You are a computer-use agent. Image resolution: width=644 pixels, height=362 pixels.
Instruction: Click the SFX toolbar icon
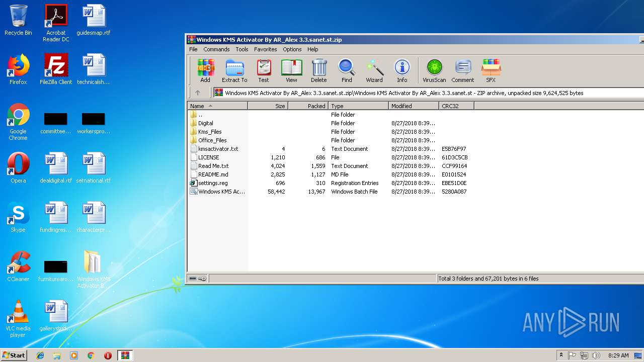tap(491, 70)
